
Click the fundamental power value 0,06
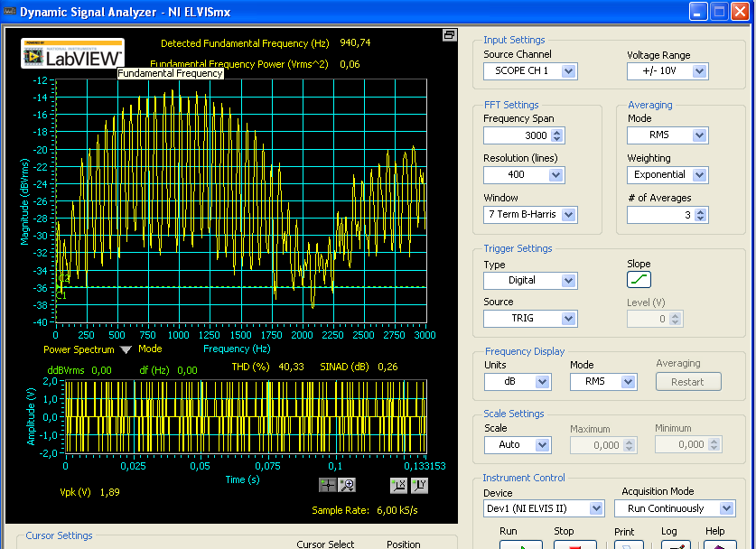(350, 64)
